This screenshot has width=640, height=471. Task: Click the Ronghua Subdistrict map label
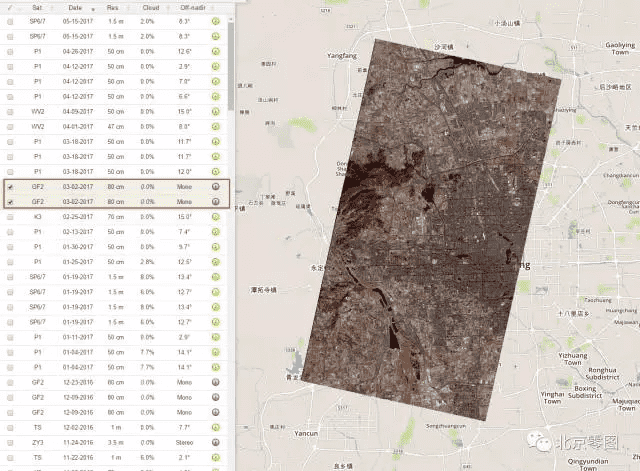[x=602, y=373]
